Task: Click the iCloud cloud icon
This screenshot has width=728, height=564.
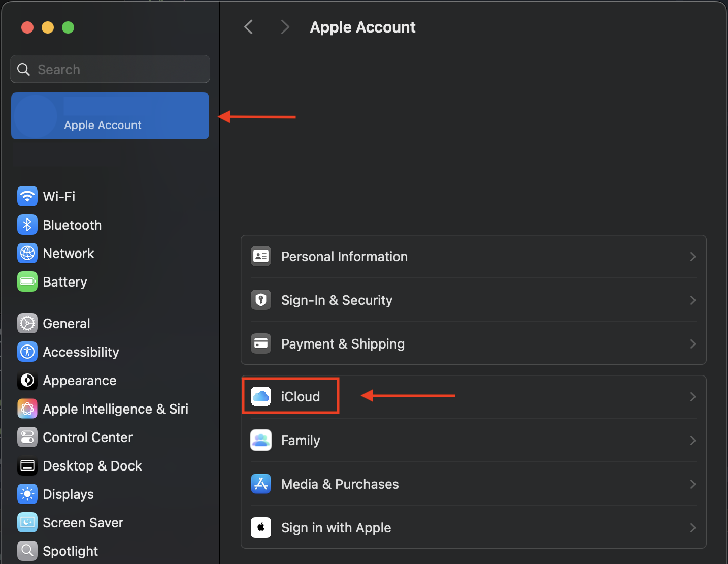Action: pyautogui.click(x=260, y=396)
